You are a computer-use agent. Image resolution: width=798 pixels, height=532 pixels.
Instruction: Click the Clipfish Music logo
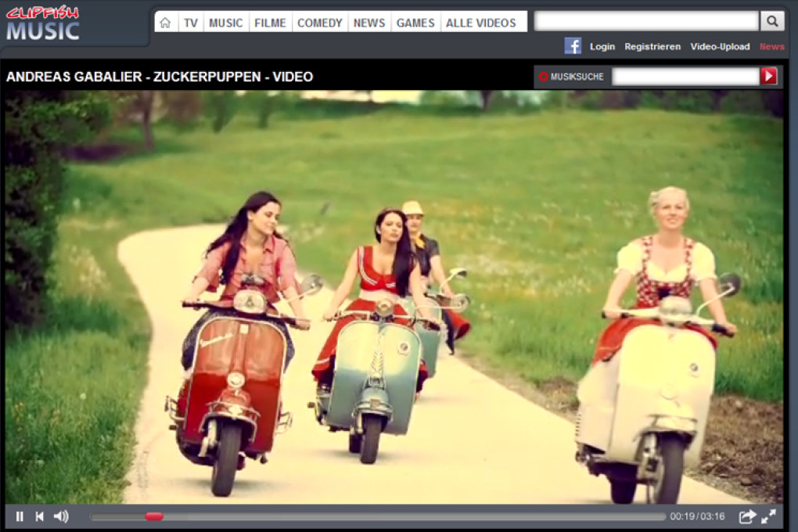43,23
